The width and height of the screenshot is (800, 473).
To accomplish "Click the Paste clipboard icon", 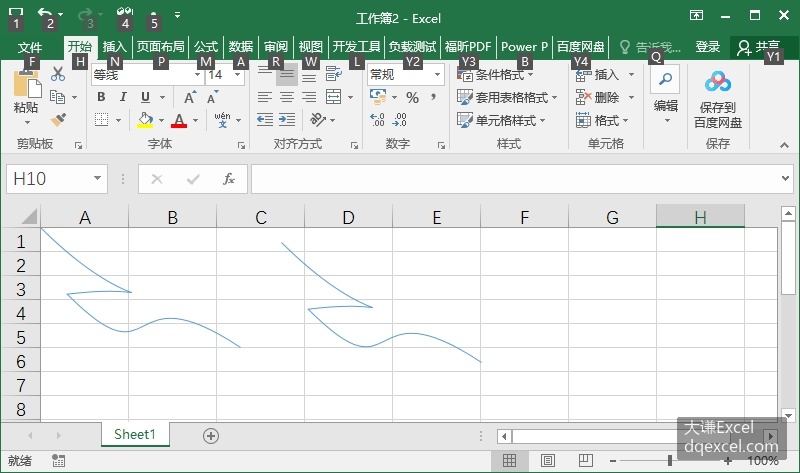I will tap(27, 84).
